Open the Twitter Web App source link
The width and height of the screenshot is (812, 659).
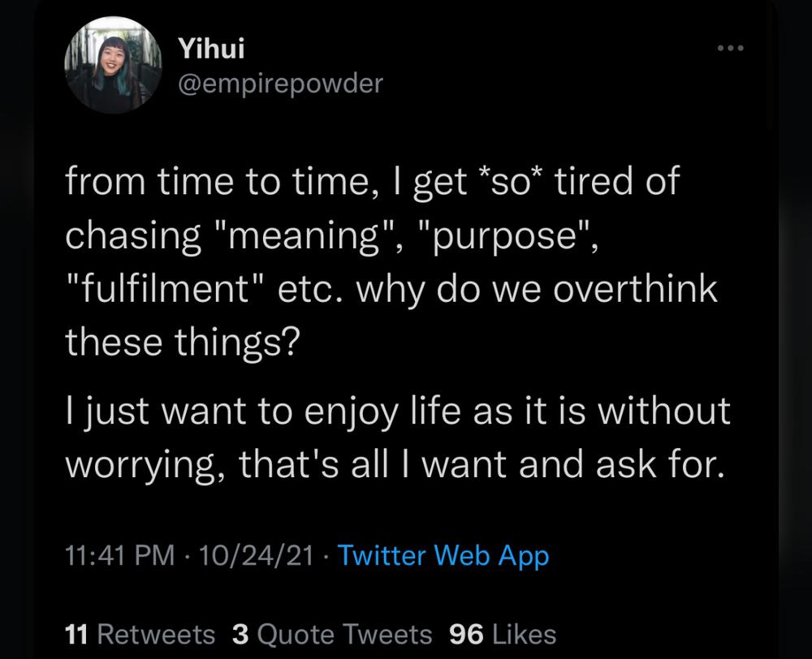443,557
